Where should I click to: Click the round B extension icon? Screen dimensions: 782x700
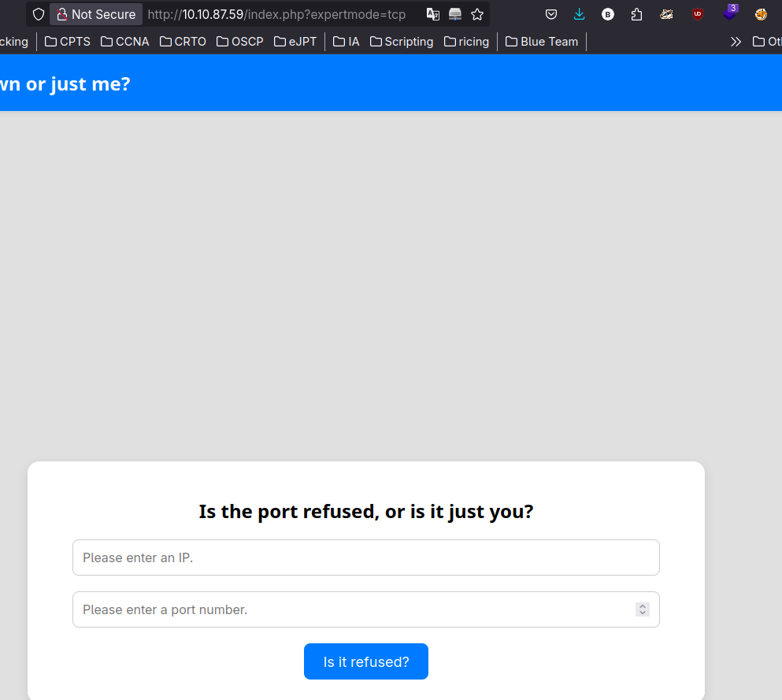[x=607, y=14]
